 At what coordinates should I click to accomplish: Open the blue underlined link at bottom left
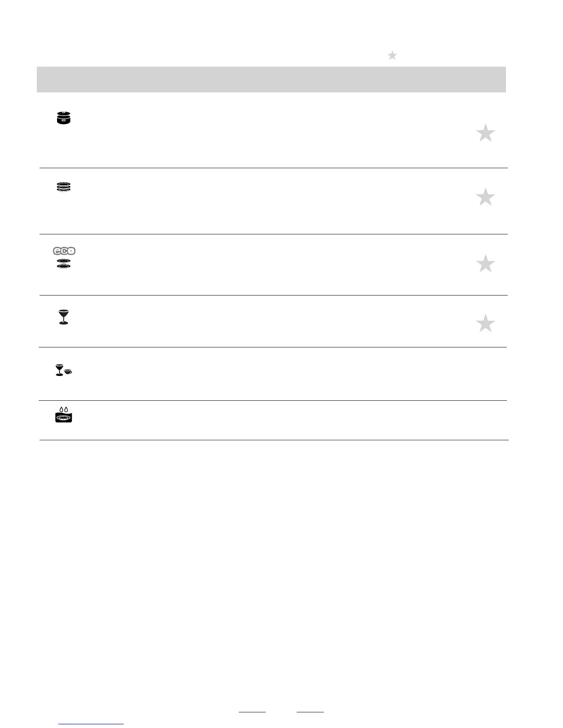[x=92, y=724]
